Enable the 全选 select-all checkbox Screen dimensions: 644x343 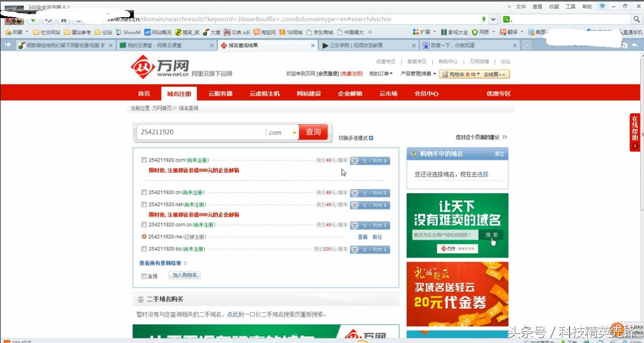point(144,276)
